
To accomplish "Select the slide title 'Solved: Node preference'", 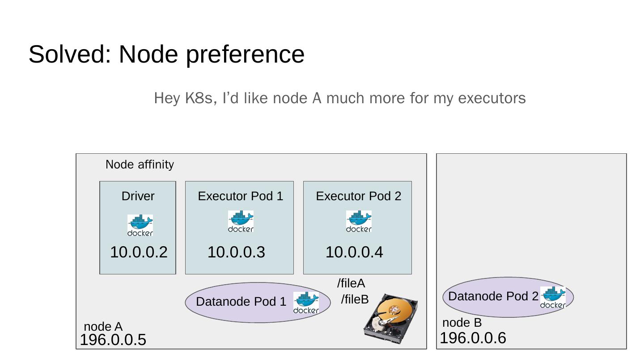I will (166, 54).
